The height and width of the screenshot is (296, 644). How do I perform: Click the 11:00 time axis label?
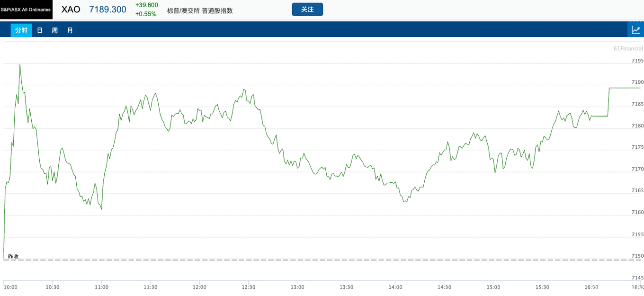click(101, 287)
